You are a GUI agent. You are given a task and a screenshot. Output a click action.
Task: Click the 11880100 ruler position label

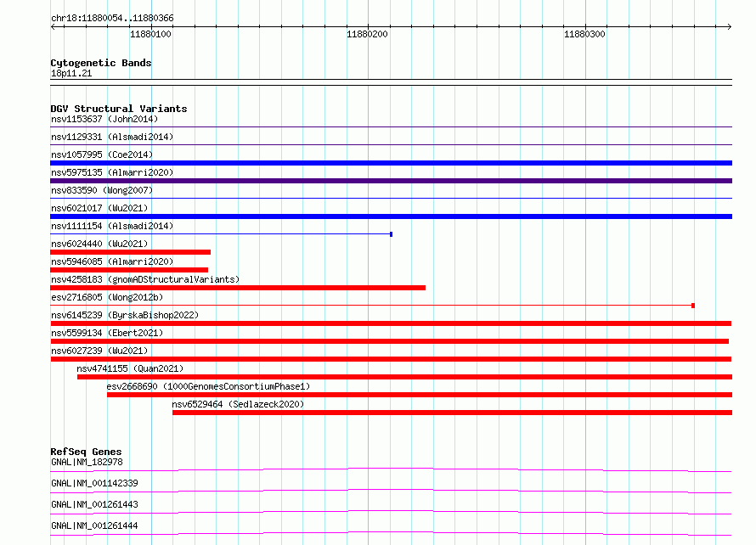click(150, 34)
